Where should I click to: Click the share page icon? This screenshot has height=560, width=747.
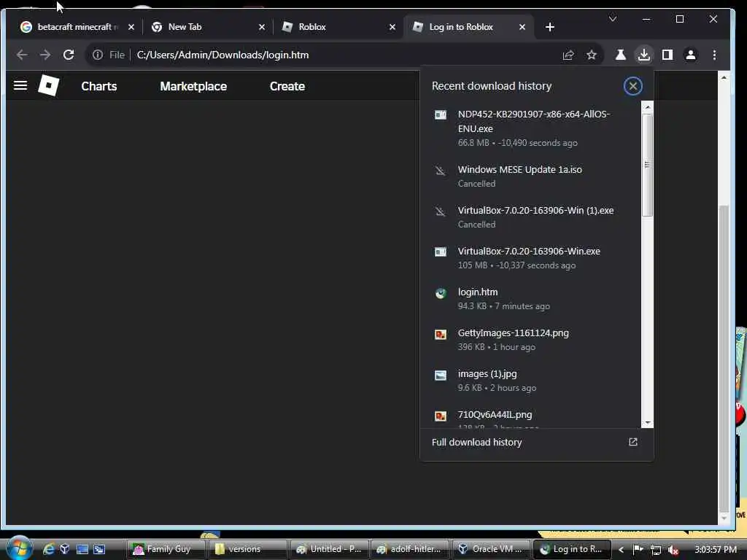(568, 55)
